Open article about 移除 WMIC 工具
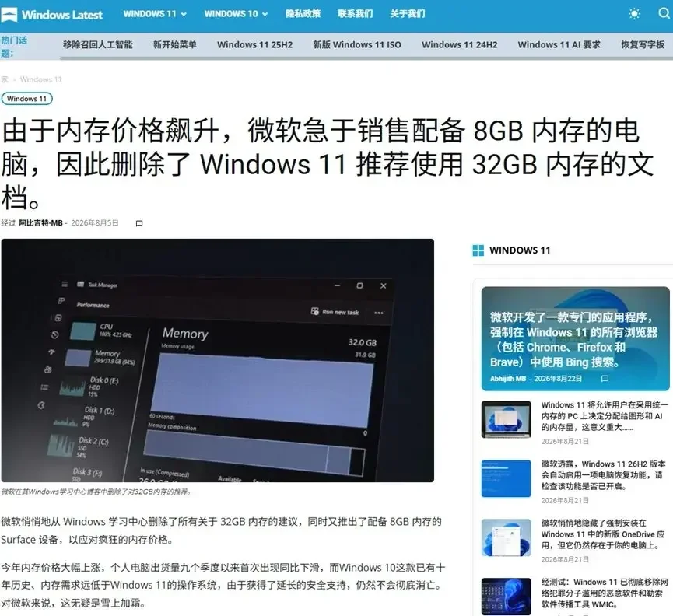The height and width of the screenshot is (616, 673). coord(605,593)
